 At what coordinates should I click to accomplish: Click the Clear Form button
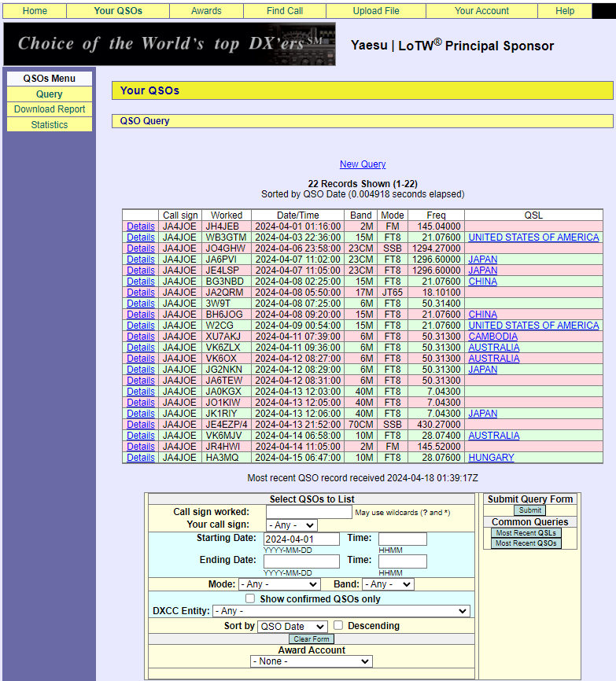[312, 639]
